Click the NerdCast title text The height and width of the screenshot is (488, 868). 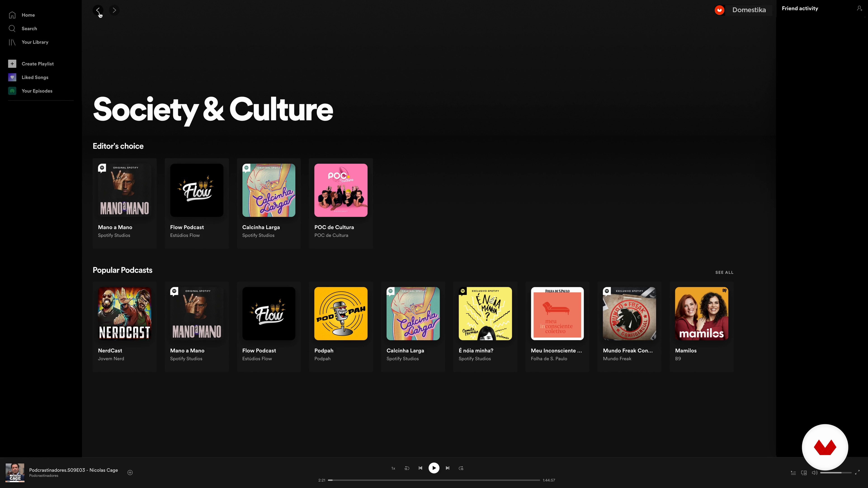coord(110,350)
